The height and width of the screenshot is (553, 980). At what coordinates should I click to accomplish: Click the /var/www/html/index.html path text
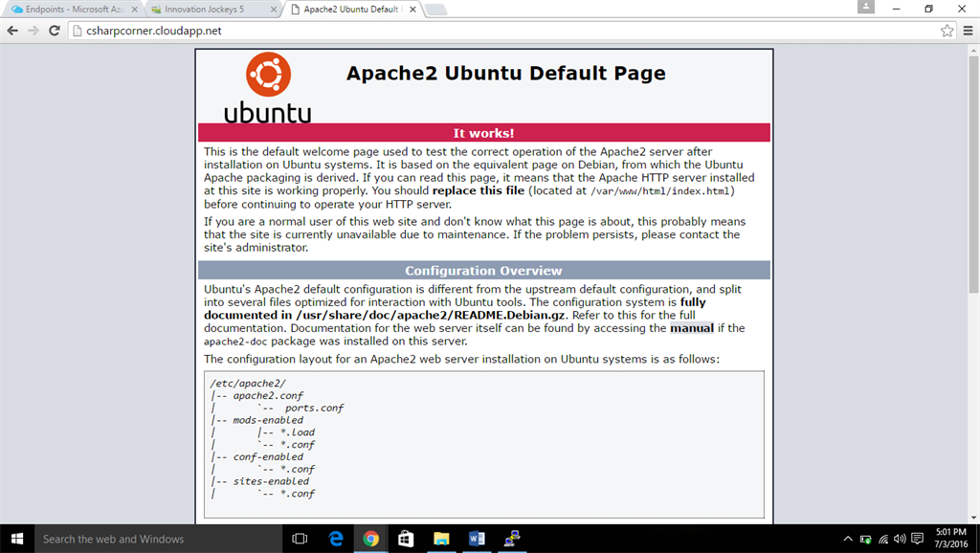tap(660, 191)
